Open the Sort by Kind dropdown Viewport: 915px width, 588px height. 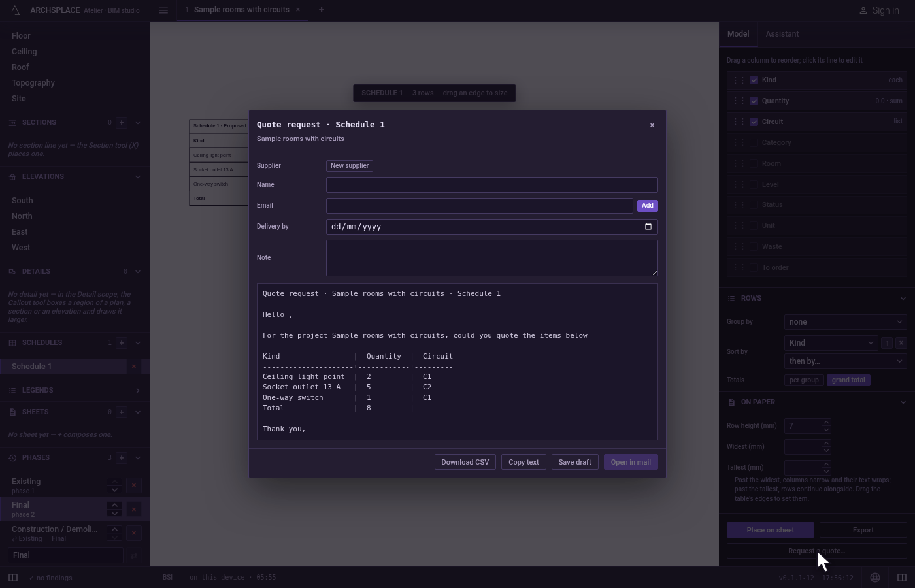click(831, 343)
